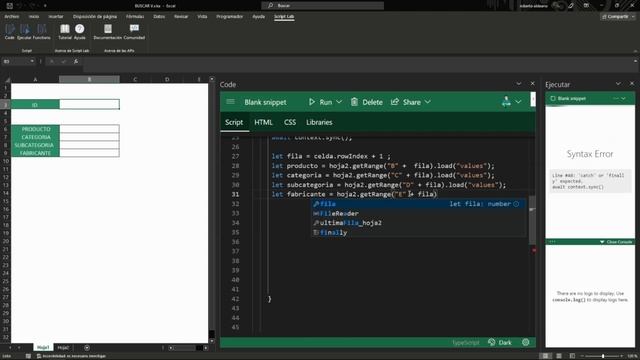The height and width of the screenshot is (360, 640).
Task: Select the 'ultimaFila_hoja2' autocomplete suggestion
Action: click(419, 223)
